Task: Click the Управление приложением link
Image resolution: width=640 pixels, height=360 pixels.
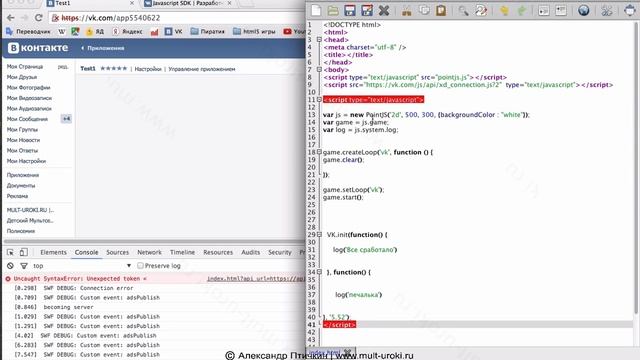Action: point(202,69)
